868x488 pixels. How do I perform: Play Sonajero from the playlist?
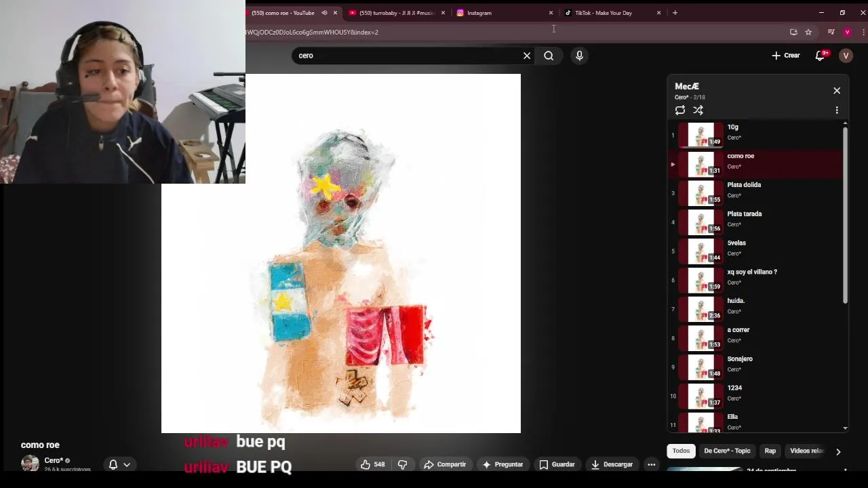tap(755, 367)
